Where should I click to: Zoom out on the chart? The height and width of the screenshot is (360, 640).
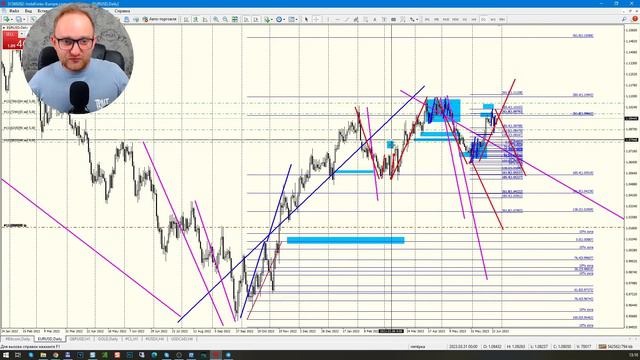(225, 19)
